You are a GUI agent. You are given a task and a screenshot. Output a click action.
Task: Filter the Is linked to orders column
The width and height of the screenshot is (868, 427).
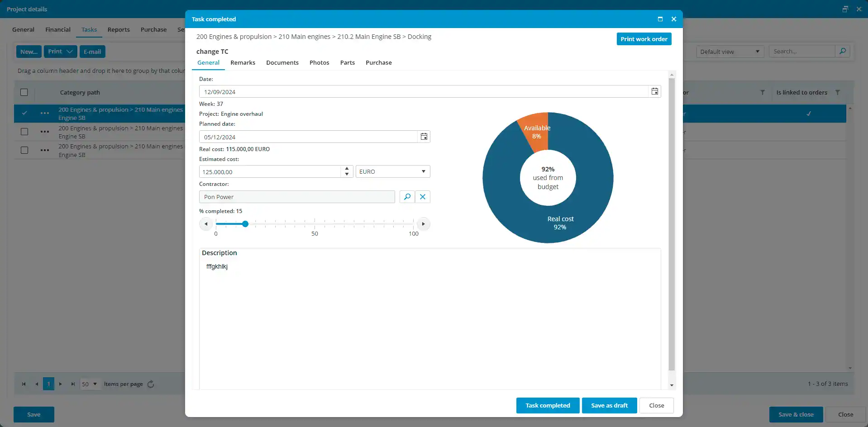pyautogui.click(x=837, y=92)
